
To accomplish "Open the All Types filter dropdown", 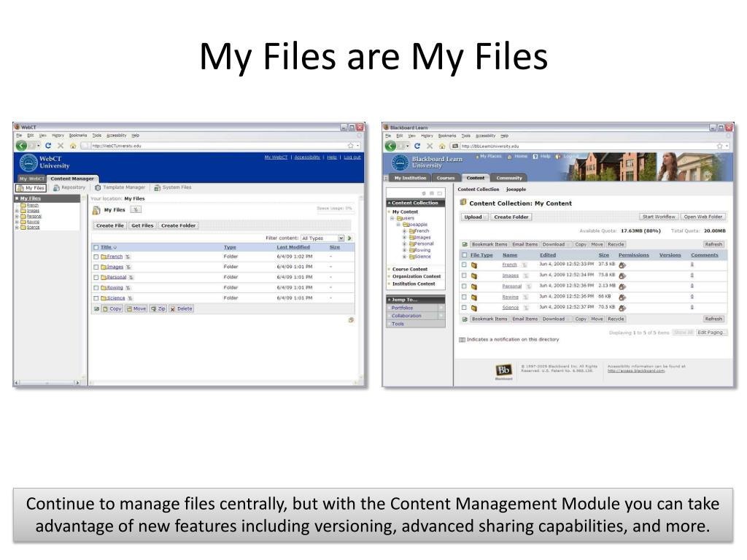I will point(322,238).
